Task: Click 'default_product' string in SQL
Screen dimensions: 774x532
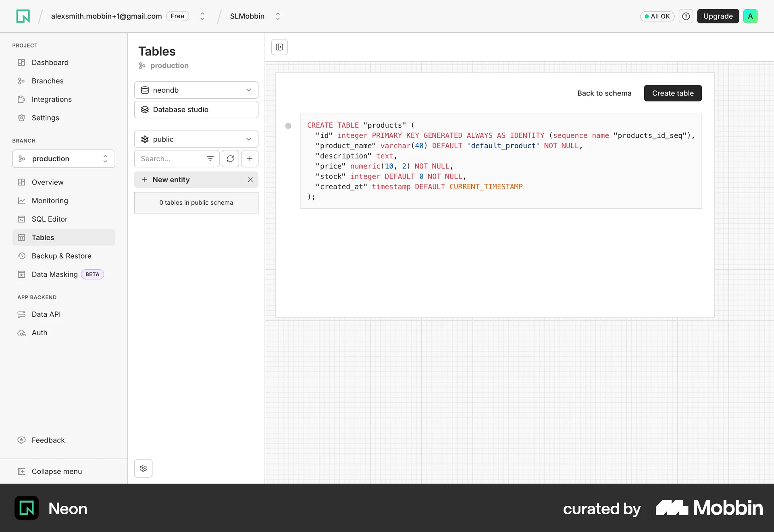Action: click(x=503, y=146)
